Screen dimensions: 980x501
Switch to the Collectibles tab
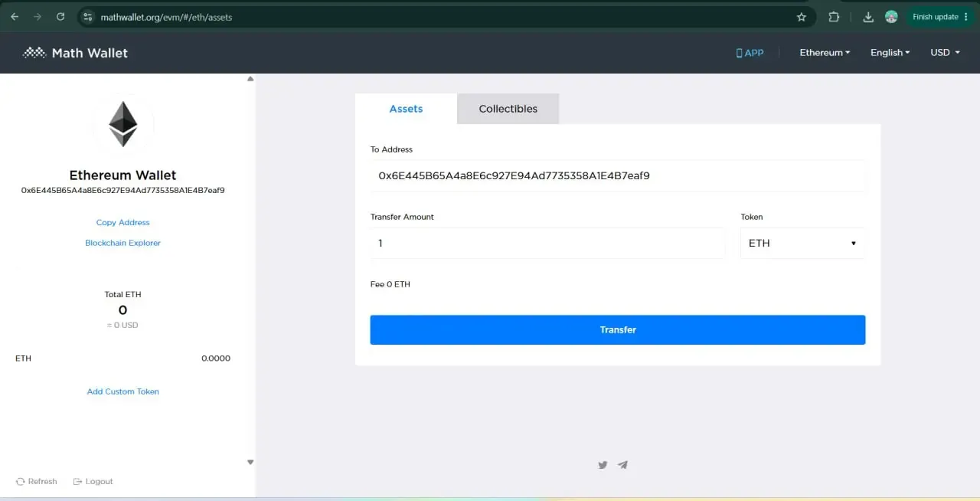[x=508, y=109]
